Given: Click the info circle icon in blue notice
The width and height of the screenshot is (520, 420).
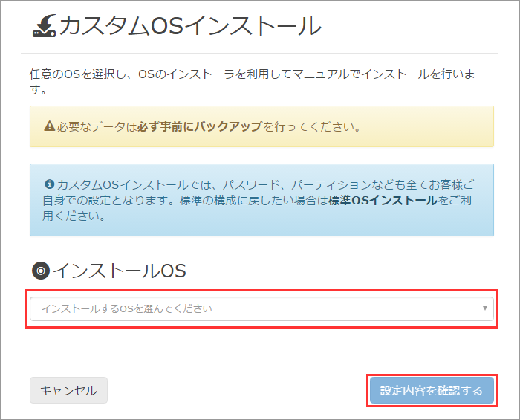Looking at the screenshot, I should click(x=49, y=184).
